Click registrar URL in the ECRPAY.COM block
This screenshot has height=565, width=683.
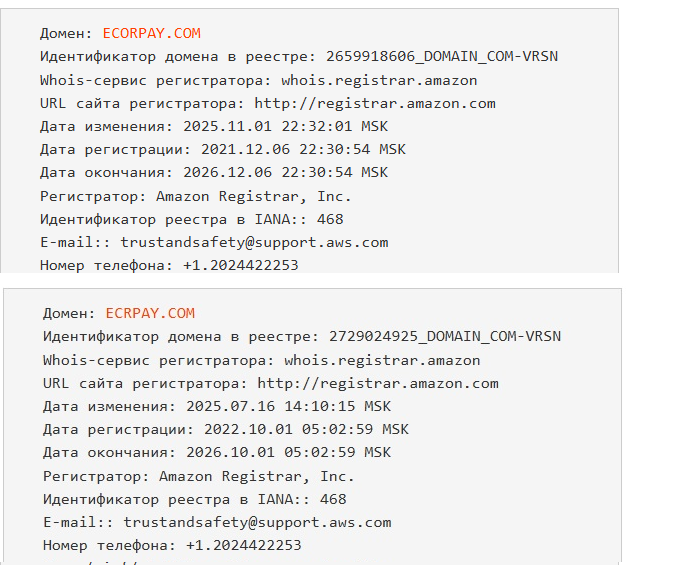click(378, 383)
